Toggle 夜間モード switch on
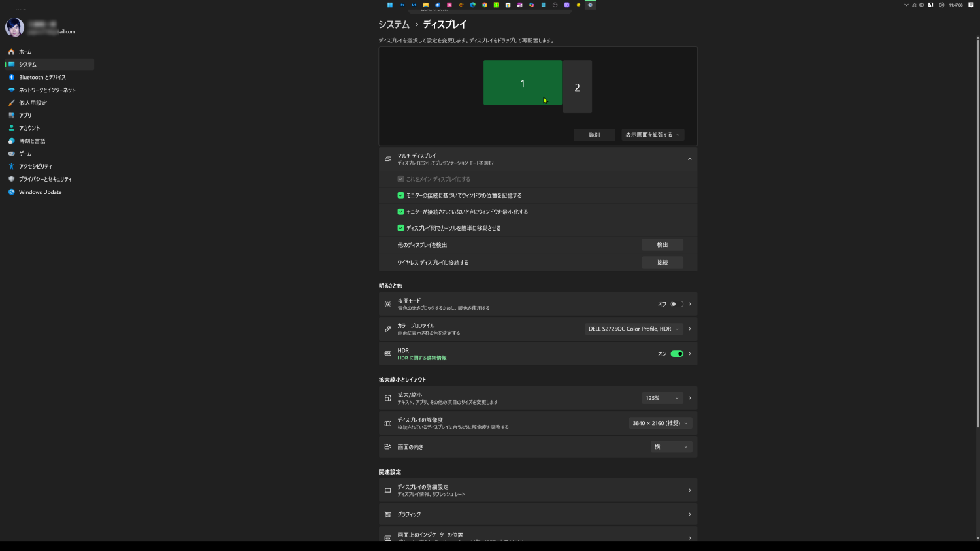 677,304
